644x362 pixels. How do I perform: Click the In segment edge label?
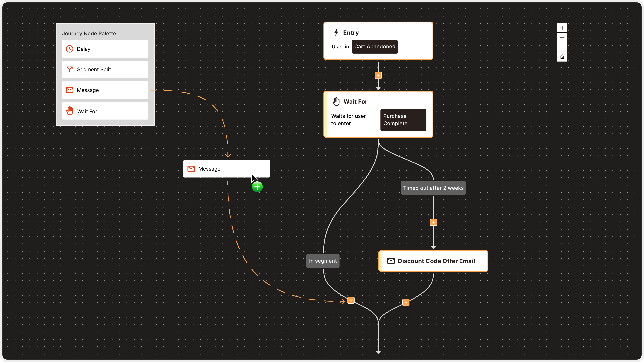(323, 261)
